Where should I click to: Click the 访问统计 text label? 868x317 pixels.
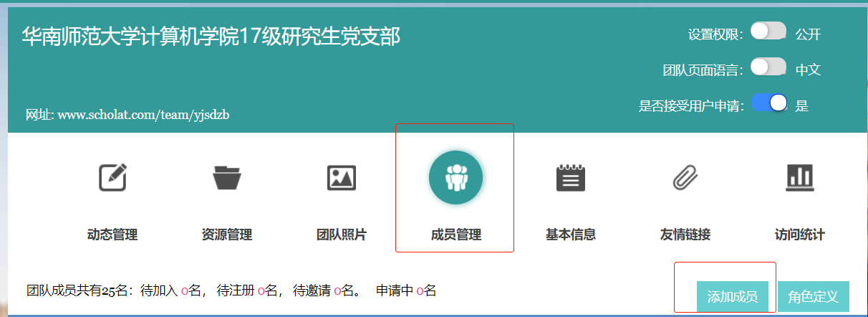pos(799,235)
